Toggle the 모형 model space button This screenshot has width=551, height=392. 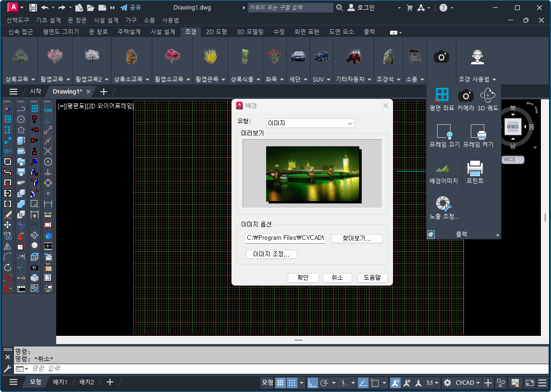tap(267, 383)
